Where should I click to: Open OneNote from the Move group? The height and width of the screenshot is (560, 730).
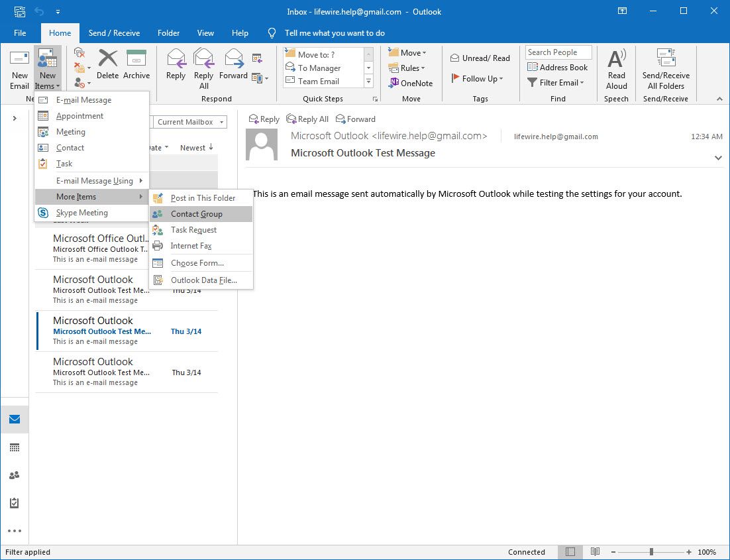click(x=411, y=83)
